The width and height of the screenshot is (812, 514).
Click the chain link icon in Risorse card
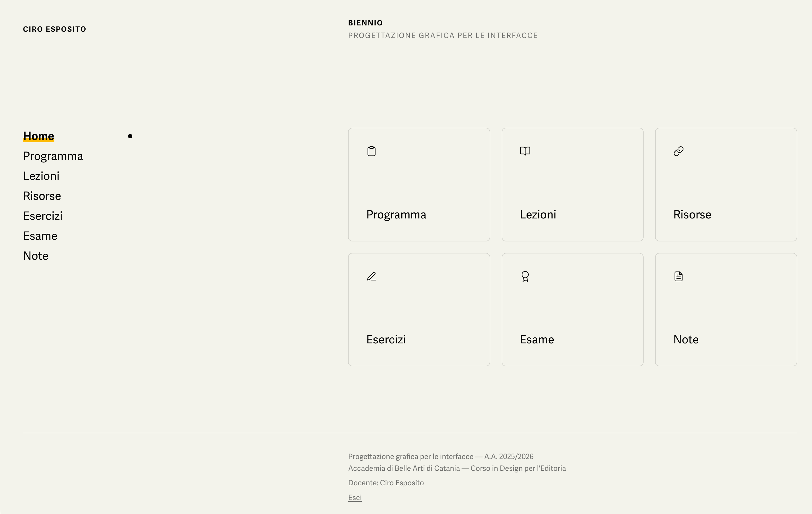[x=679, y=151]
